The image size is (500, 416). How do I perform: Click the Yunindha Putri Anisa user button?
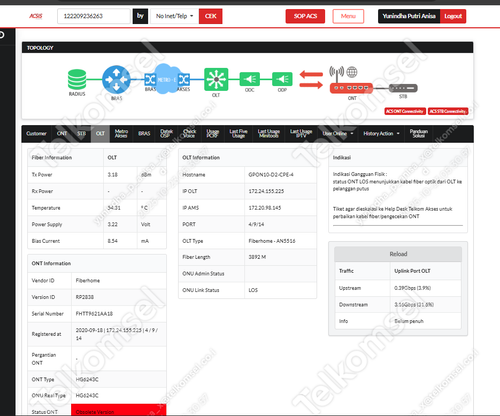(x=409, y=16)
